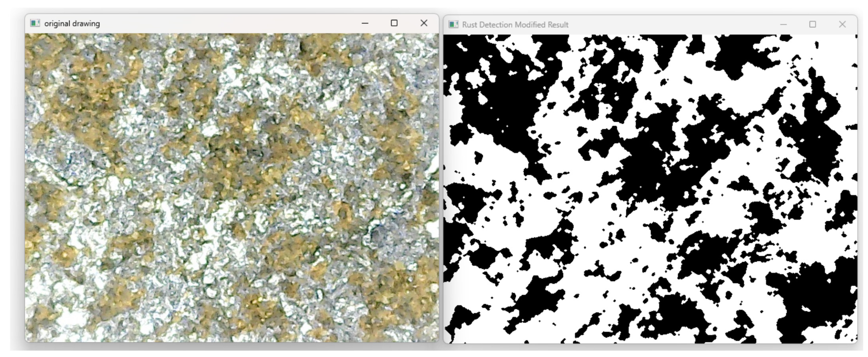Viewport: 868px width, 357px height.
Task: Focus the original drawing window via empty title bar
Action: click(x=229, y=23)
